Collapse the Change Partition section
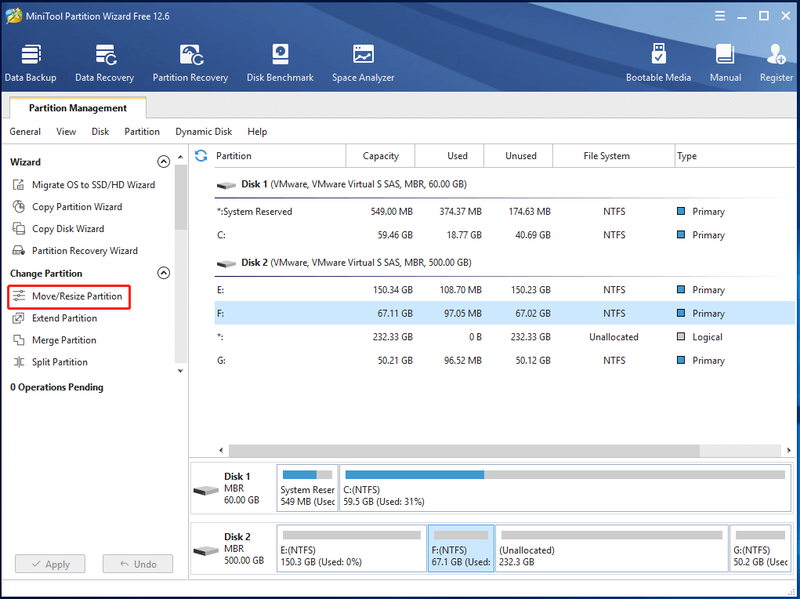The width and height of the screenshot is (800, 599). point(163,273)
